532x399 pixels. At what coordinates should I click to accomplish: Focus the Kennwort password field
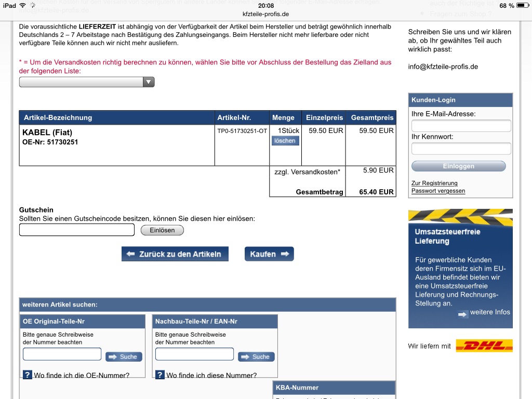pos(461,149)
